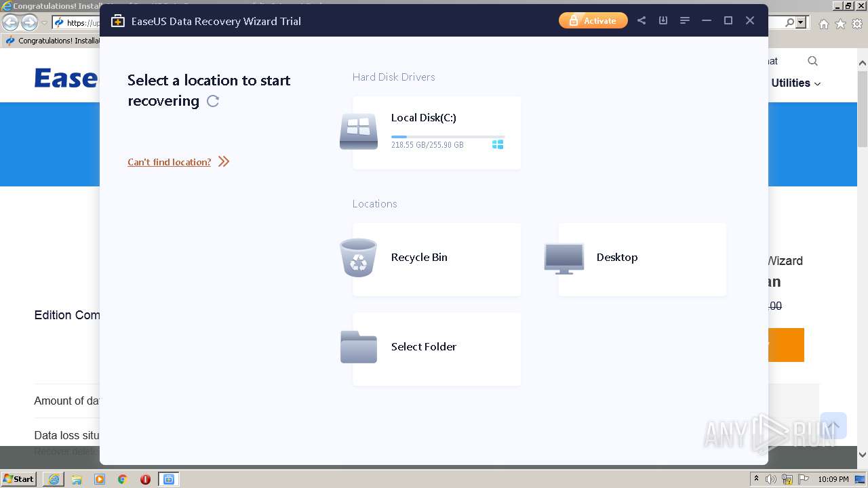Click the orange buy button on webpage
The width and height of the screenshot is (868, 488).
[786, 345]
